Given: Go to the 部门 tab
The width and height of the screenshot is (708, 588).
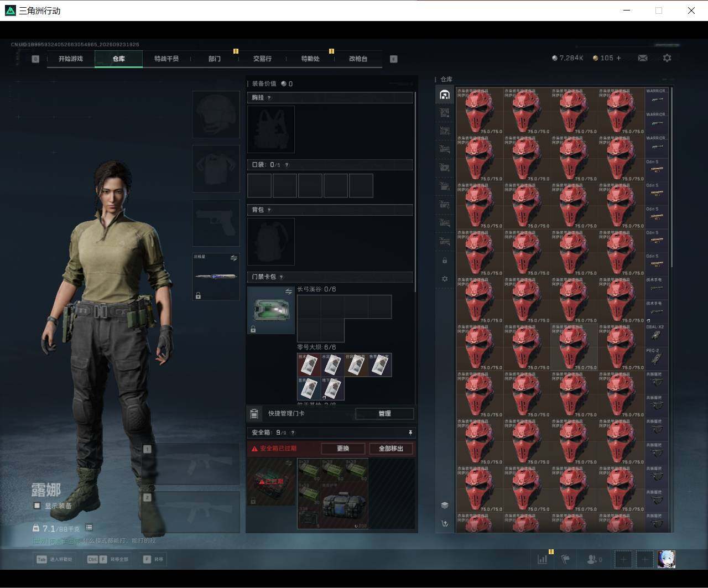Looking at the screenshot, I should click(215, 59).
